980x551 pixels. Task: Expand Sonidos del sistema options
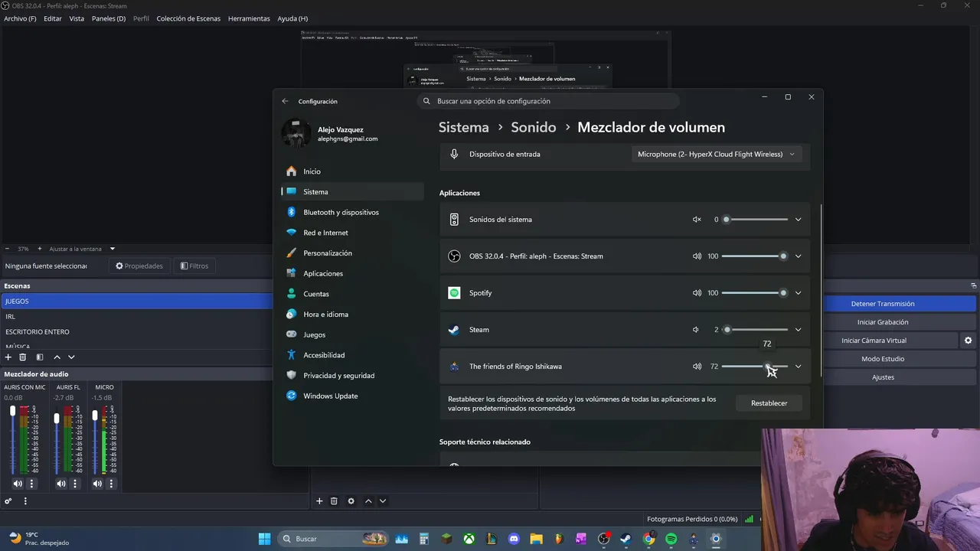[798, 220]
